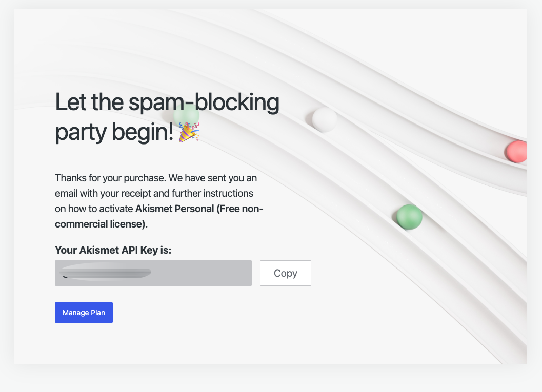Click the word "Copy" beside the key
The height and width of the screenshot is (392, 542).
click(285, 273)
